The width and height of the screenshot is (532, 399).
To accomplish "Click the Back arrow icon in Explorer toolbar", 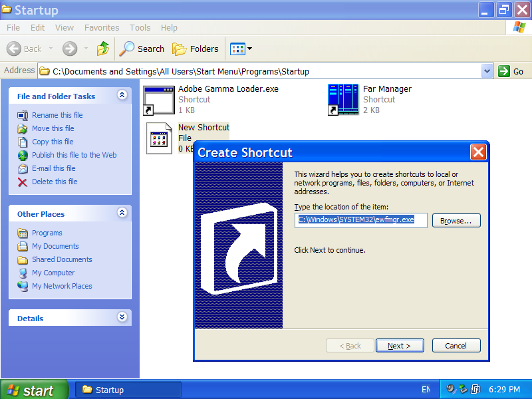I will (x=14, y=49).
